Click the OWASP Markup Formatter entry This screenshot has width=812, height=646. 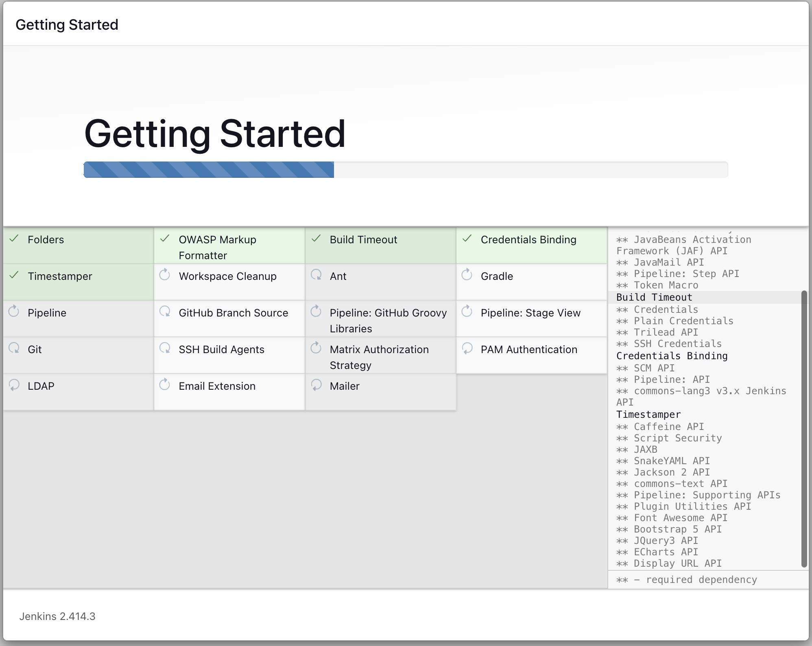click(217, 247)
